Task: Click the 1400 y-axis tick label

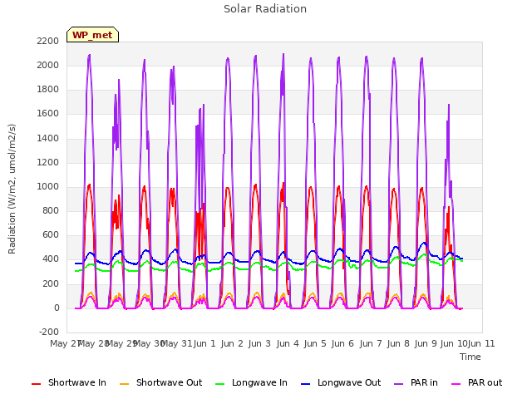Action: (x=48, y=138)
